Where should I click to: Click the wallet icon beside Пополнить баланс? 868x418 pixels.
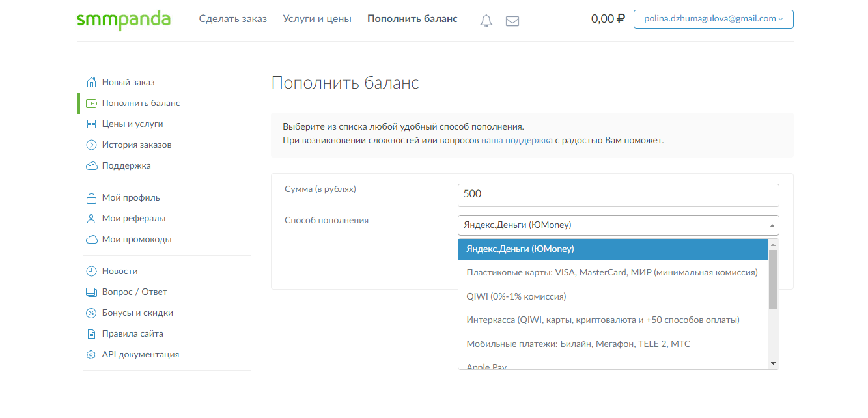pos(91,104)
